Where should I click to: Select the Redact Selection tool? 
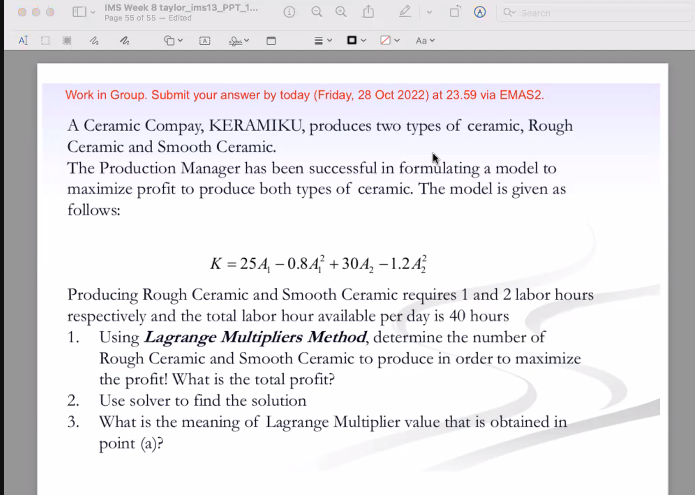click(67, 41)
